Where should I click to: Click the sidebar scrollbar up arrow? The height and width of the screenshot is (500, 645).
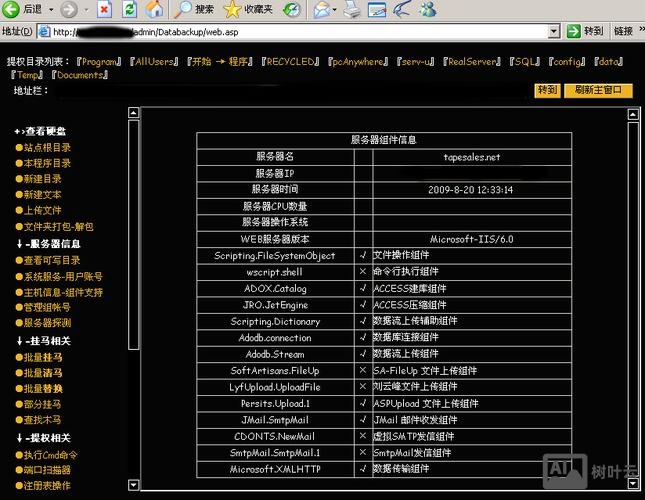(133, 113)
